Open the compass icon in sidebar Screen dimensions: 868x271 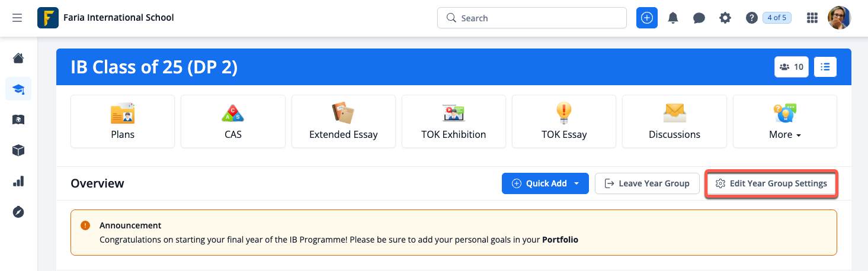tap(18, 212)
